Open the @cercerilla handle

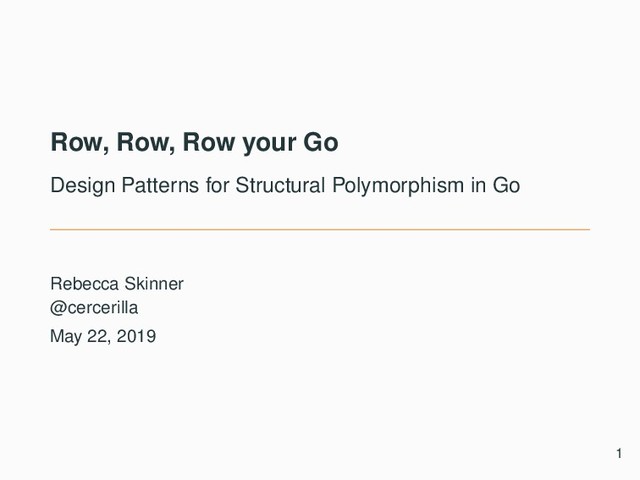pyautogui.click(x=94, y=308)
